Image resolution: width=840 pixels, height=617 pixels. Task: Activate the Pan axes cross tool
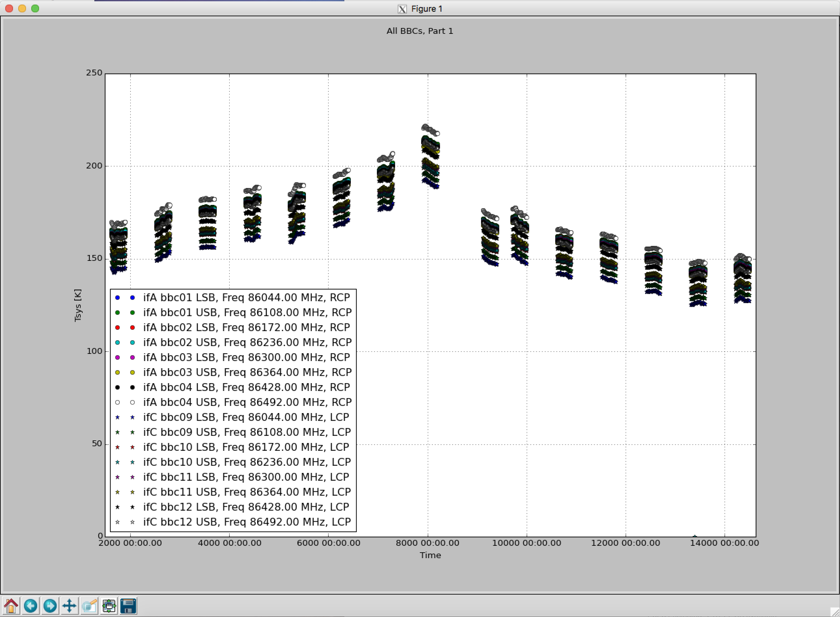click(70, 605)
